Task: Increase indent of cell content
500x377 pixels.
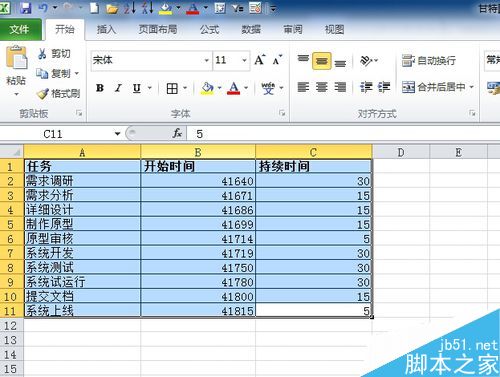Action: 384,87
